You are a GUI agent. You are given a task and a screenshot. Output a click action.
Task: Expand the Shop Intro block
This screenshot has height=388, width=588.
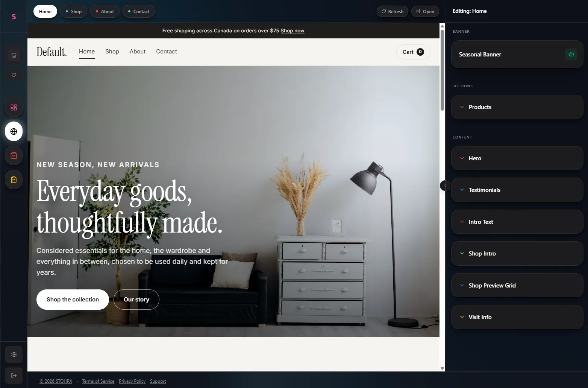click(x=517, y=254)
